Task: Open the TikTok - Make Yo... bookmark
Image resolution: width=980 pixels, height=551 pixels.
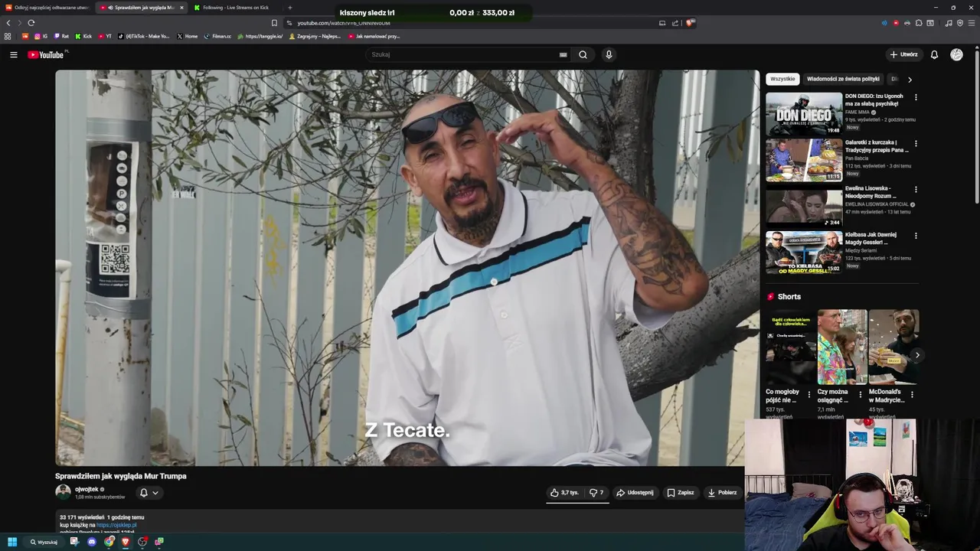Action: pos(144,36)
